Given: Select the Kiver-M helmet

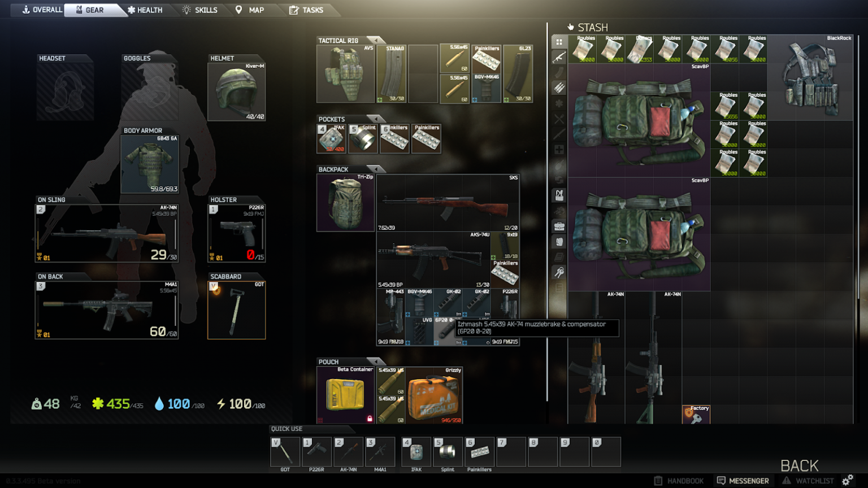Looking at the screenshot, I should pyautogui.click(x=236, y=91).
